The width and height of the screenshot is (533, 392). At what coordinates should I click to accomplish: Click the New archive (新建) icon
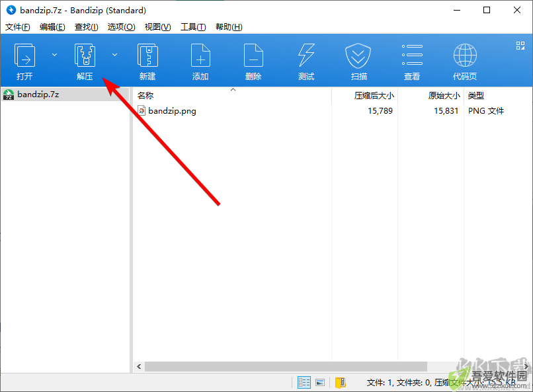[x=147, y=55]
